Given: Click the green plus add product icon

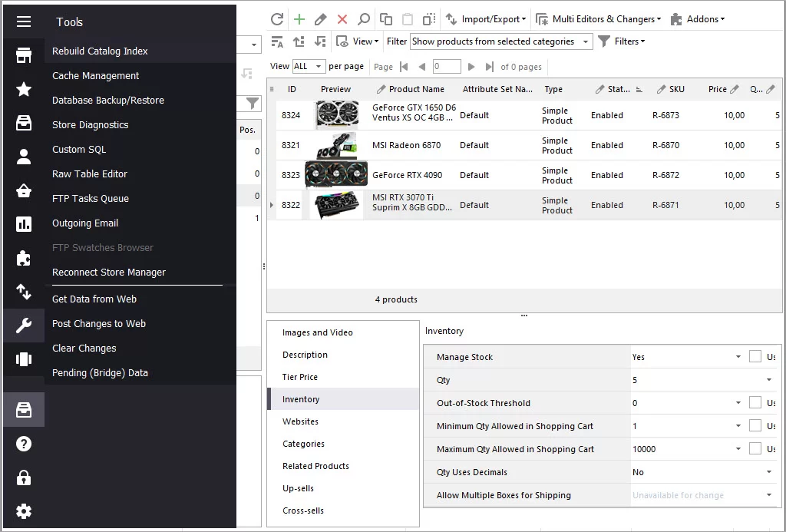Looking at the screenshot, I should [299, 19].
